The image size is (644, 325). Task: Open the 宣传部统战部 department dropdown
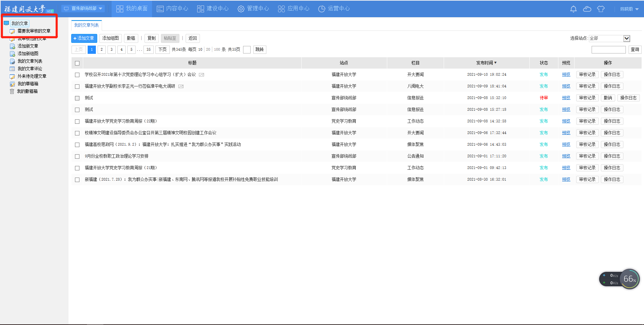pos(83,9)
